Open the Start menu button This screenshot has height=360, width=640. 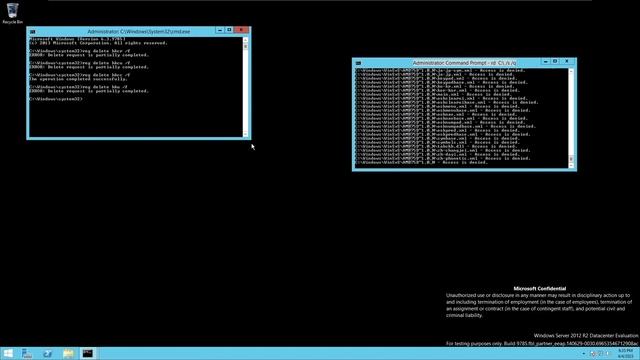[8, 353]
